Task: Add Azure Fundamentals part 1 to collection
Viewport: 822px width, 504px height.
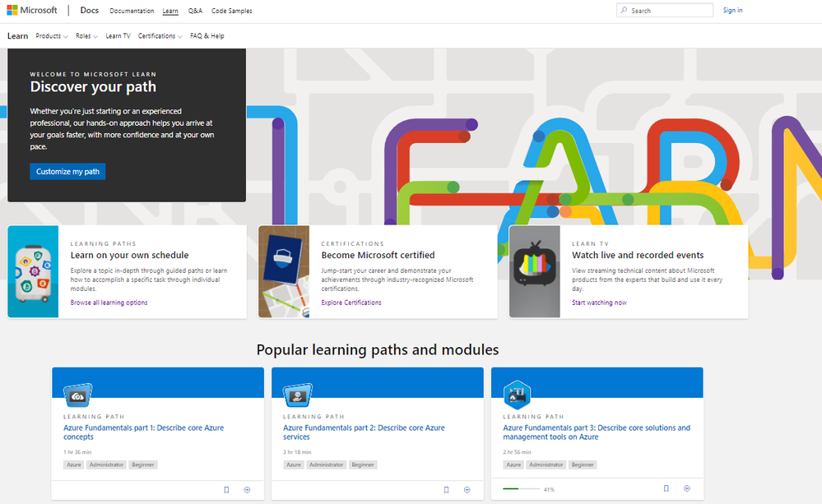Action: (247, 490)
